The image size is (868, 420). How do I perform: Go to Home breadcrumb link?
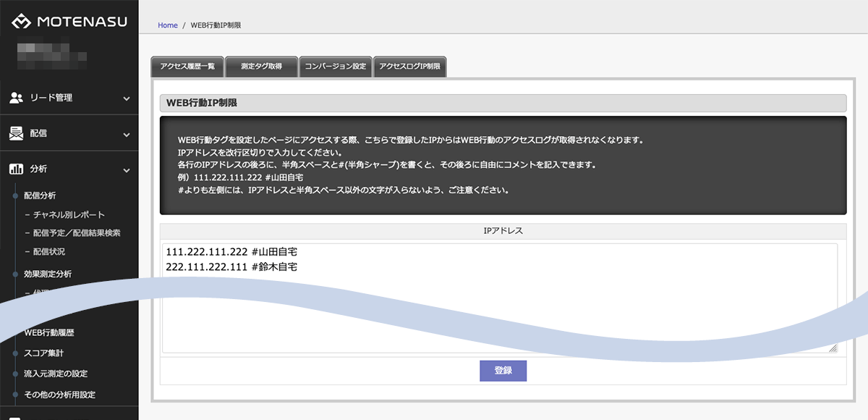(168, 25)
